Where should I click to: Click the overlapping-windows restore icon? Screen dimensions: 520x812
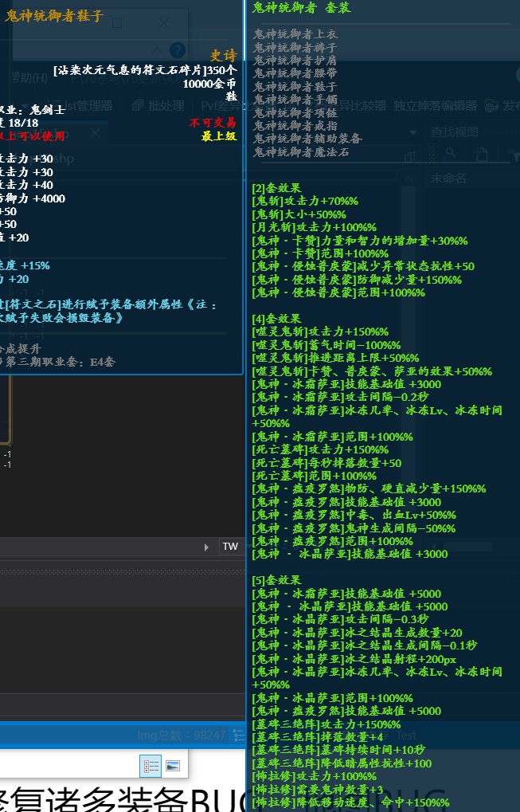pyautogui.click(x=410, y=156)
